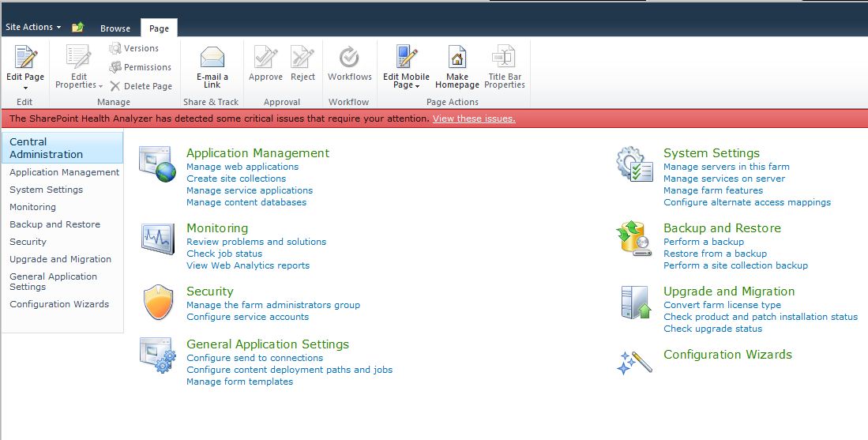Click the General Application Settings gears icon
Viewport: 868px width, 440px height.
158,355
